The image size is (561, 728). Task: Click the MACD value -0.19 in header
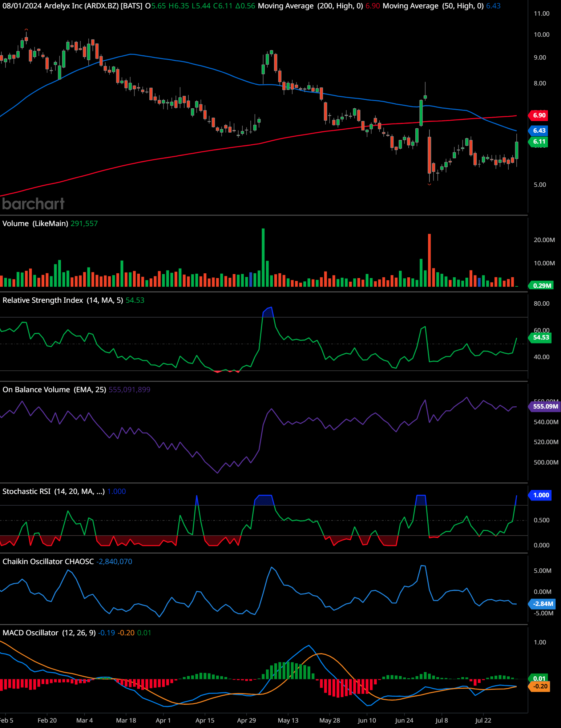click(x=106, y=633)
